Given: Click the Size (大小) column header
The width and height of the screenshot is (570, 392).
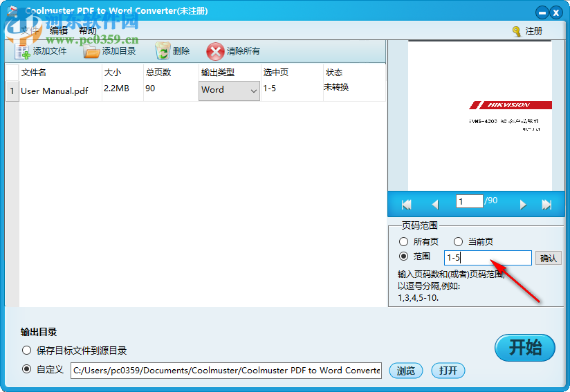Looking at the screenshot, I should click(123, 73).
